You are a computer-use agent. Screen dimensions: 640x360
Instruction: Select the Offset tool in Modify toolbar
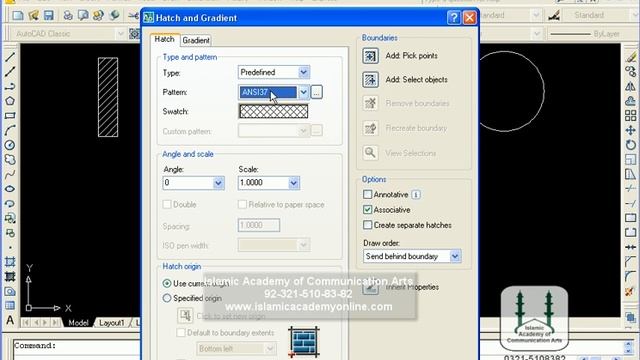click(631, 101)
